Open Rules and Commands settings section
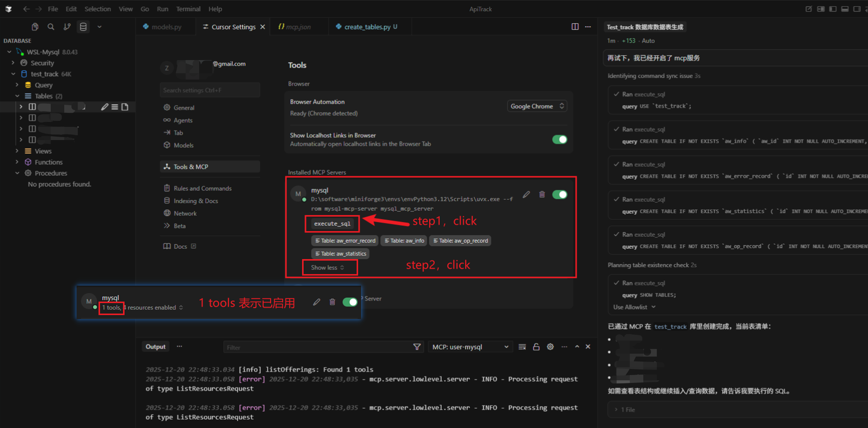 203,188
